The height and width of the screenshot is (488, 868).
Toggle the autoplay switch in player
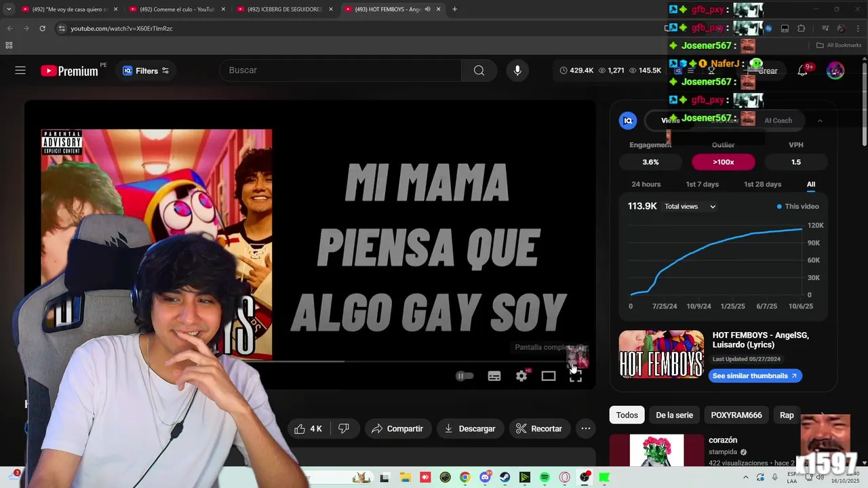[x=465, y=376]
